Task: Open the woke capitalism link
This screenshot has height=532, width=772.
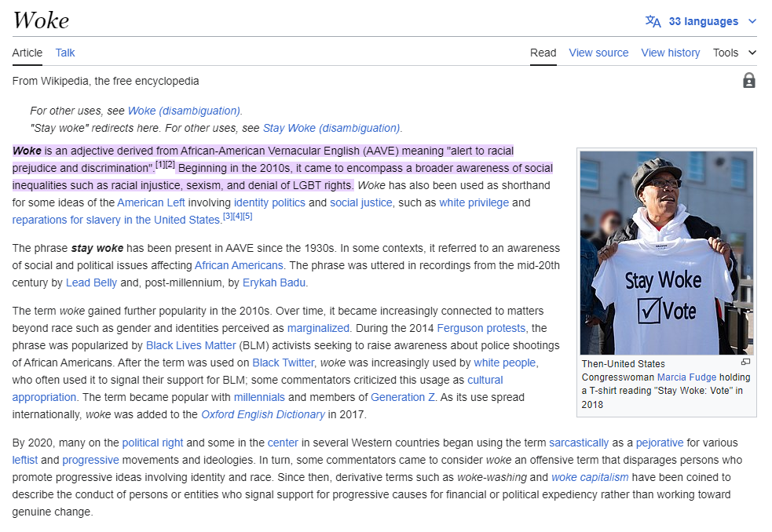Action: pos(590,477)
